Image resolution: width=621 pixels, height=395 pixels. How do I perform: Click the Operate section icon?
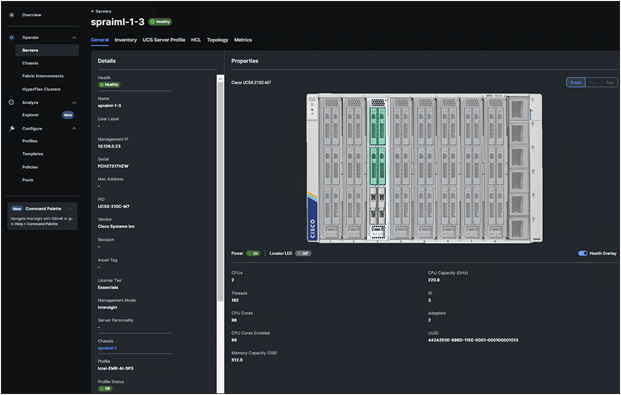11,37
